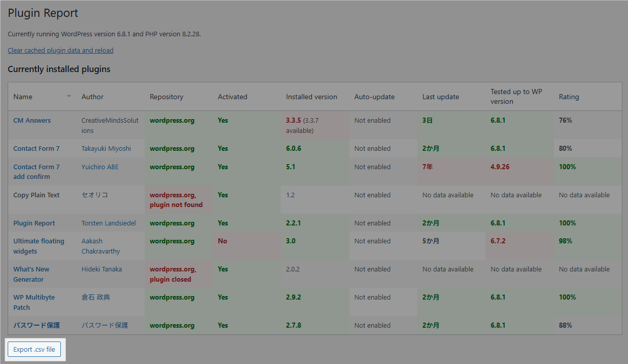The width and height of the screenshot is (628, 364).
Task: Click the Plugin Report page heading
Action: coord(43,13)
